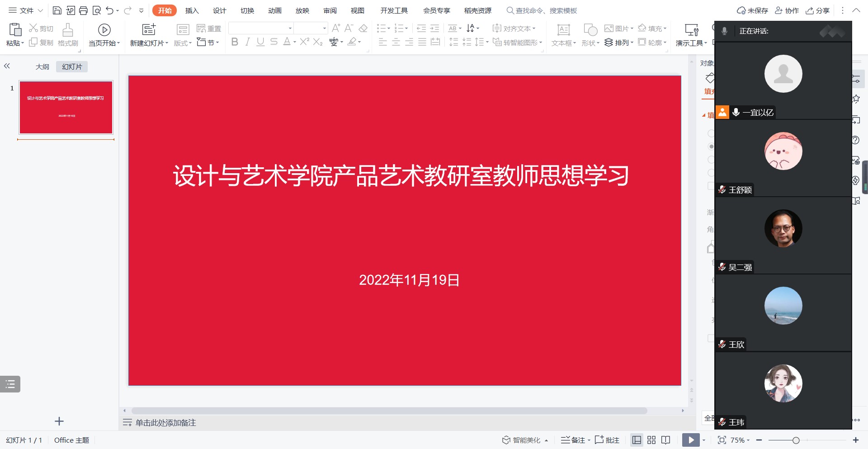Toggle bold formatting
Screen dimensions: 868x449
click(x=234, y=42)
